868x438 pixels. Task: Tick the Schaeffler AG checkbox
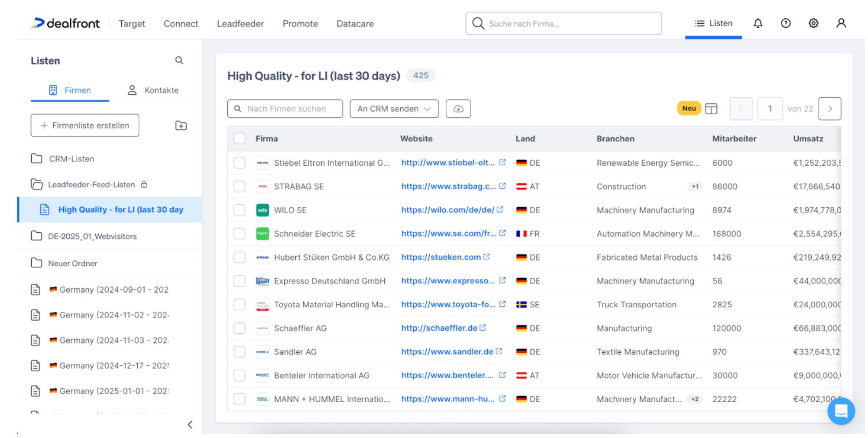[x=240, y=328]
